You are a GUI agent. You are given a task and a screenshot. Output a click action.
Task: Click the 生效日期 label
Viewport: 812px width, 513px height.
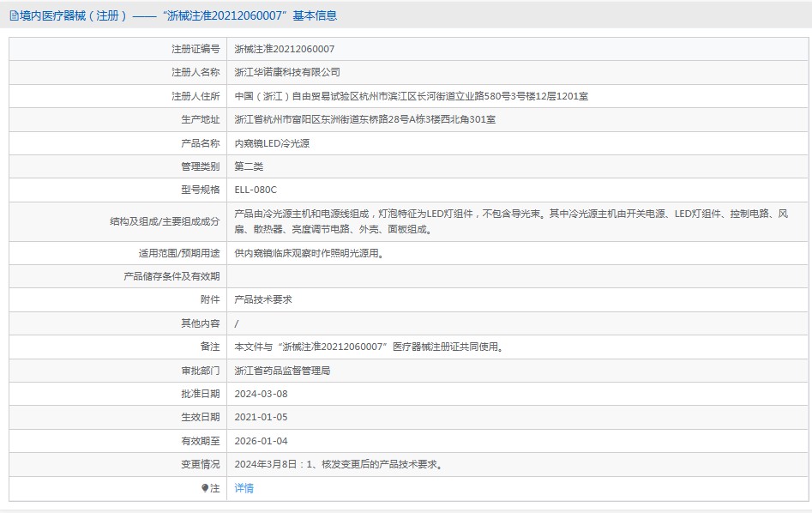point(201,418)
